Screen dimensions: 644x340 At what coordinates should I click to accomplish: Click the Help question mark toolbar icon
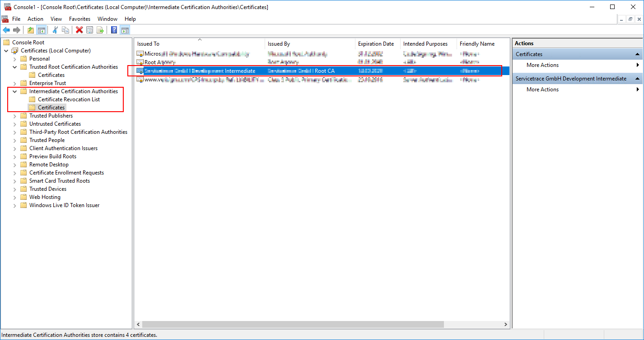[113, 30]
